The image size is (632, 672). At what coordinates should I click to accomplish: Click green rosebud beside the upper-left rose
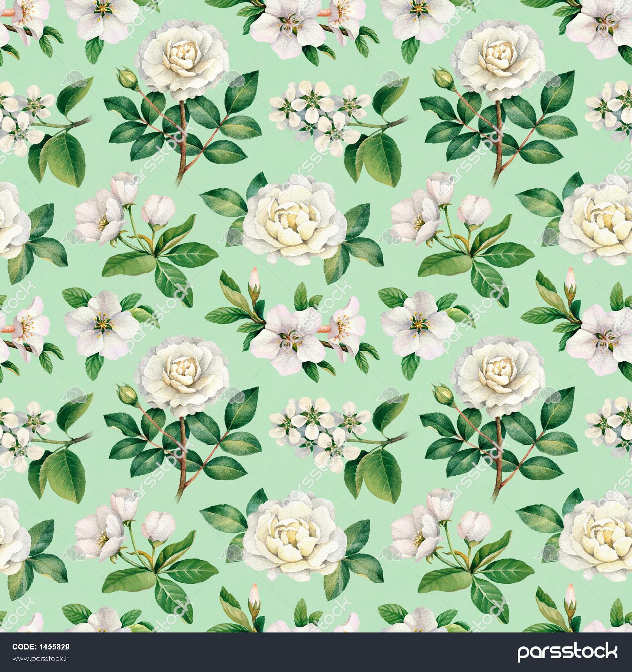coord(127,79)
